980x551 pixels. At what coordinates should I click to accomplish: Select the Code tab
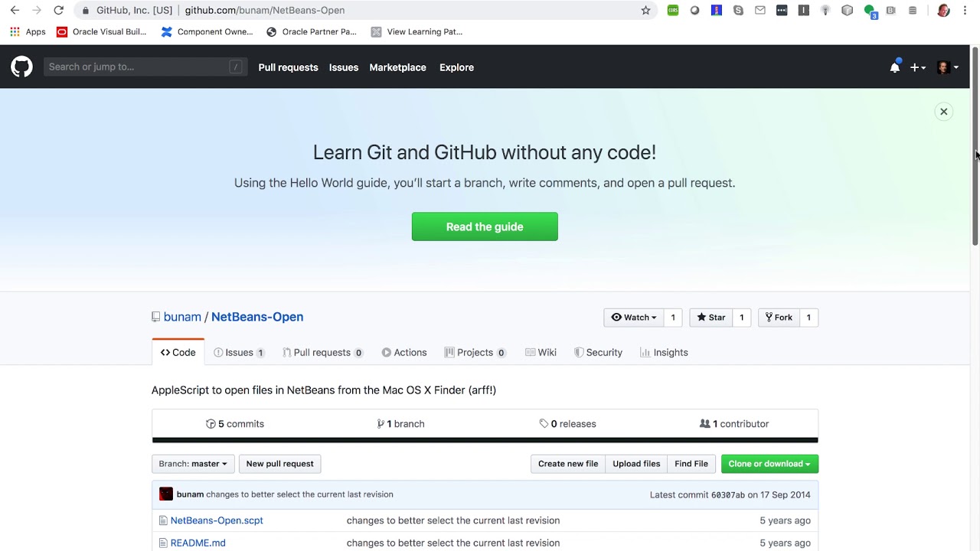point(178,352)
